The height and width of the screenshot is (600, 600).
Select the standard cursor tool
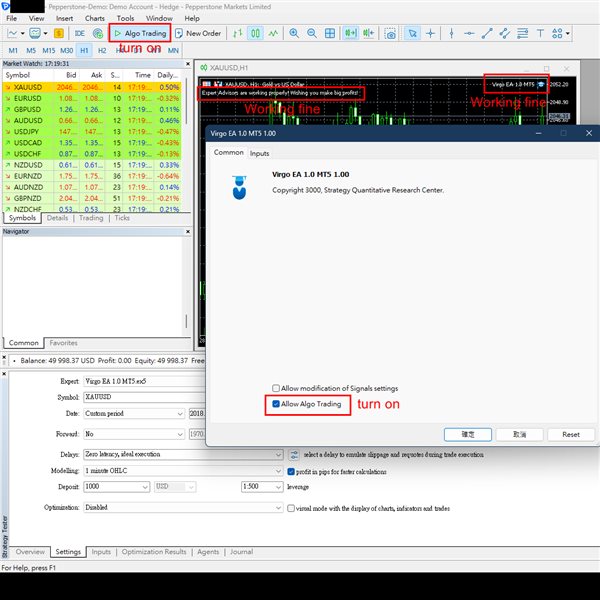pyautogui.click(x=412, y=34)
